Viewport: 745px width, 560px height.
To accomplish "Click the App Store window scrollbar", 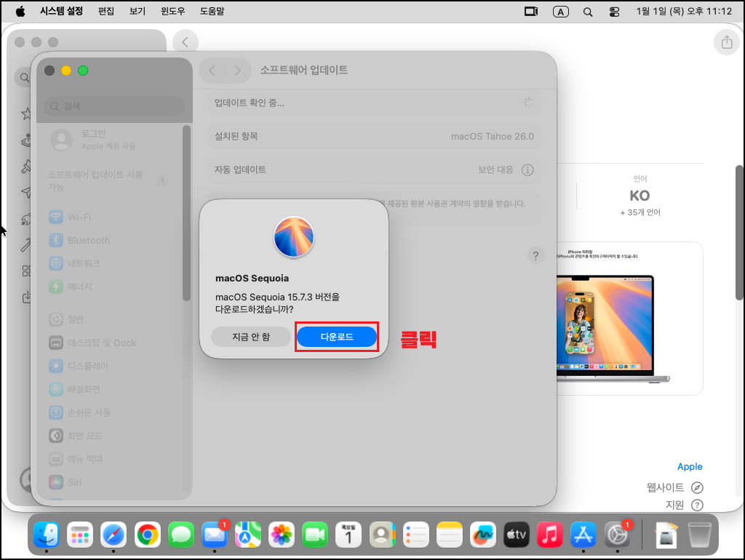I will point(739,233).
